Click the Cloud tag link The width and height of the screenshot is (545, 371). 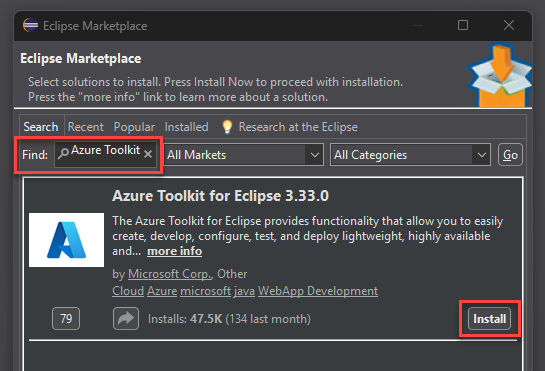click(x=128, y=291)
